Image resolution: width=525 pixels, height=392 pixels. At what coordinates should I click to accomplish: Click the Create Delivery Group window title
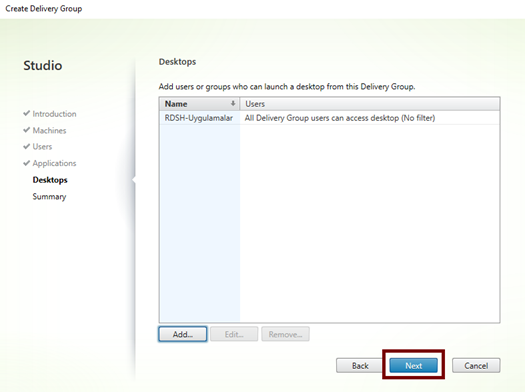[x=44, y=9]
